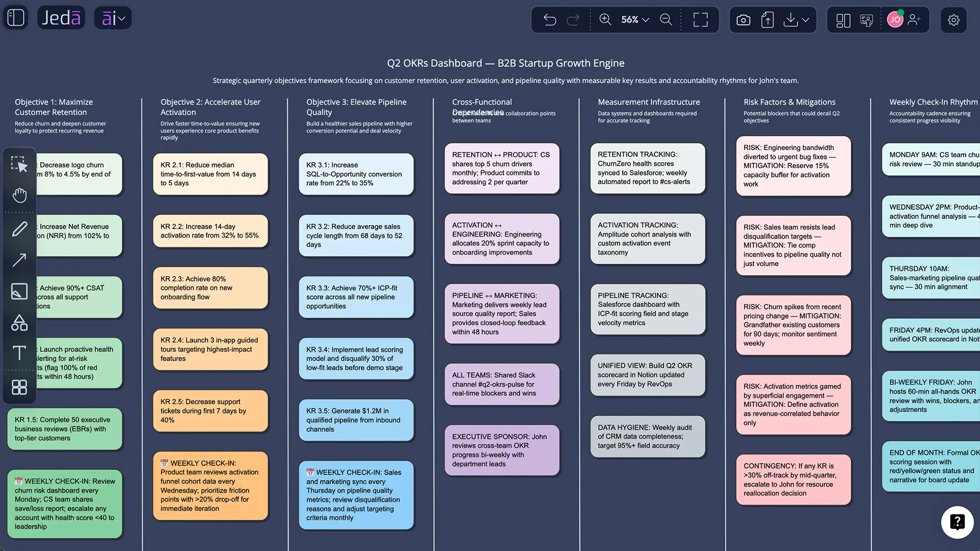Pick the pencil draw tool
The image size is (980, 551).
pyautogui.click(x=19, y=229)
